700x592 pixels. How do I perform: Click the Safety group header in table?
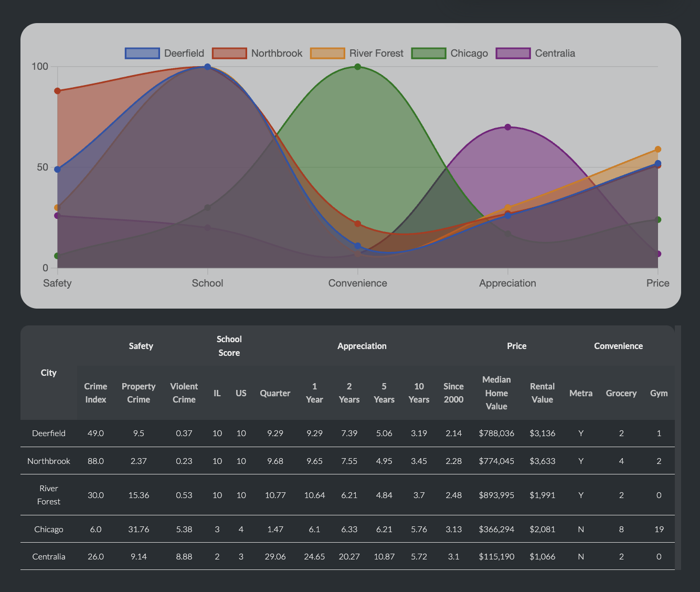(141, 346)
